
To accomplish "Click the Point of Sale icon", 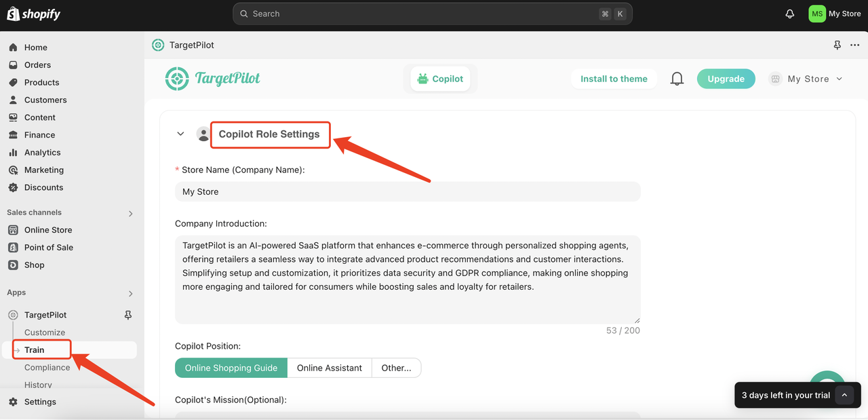I will click(x=13, y=248).
